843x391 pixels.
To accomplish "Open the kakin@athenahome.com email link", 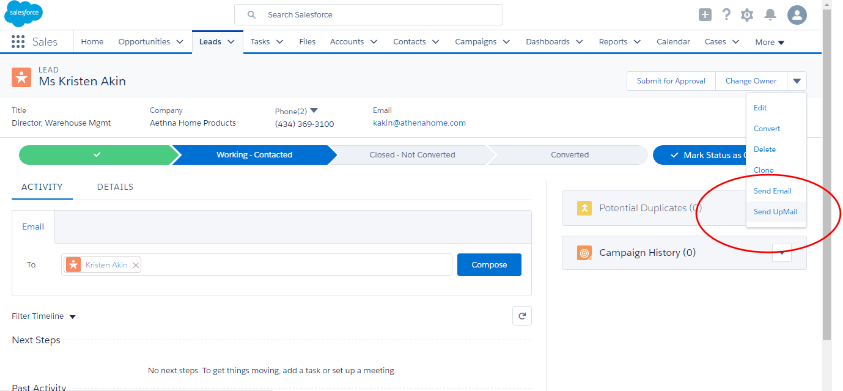I will pos(419,123).
